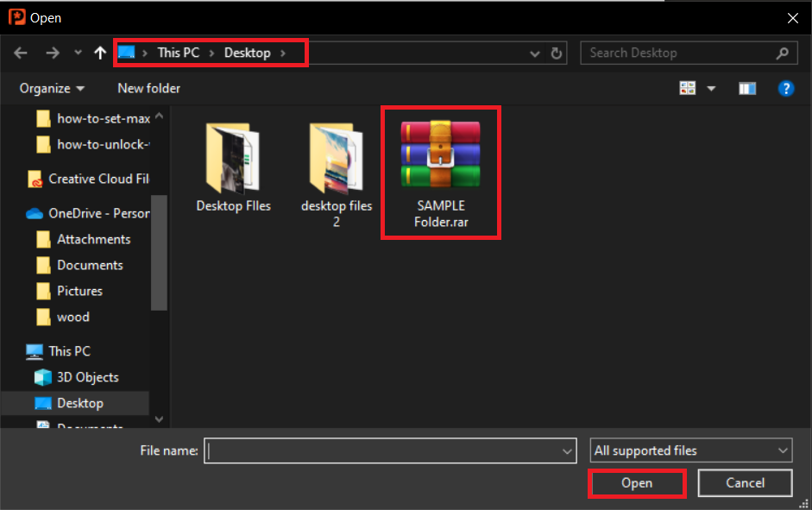Select Desktop in the sidebar

point(78,402)
